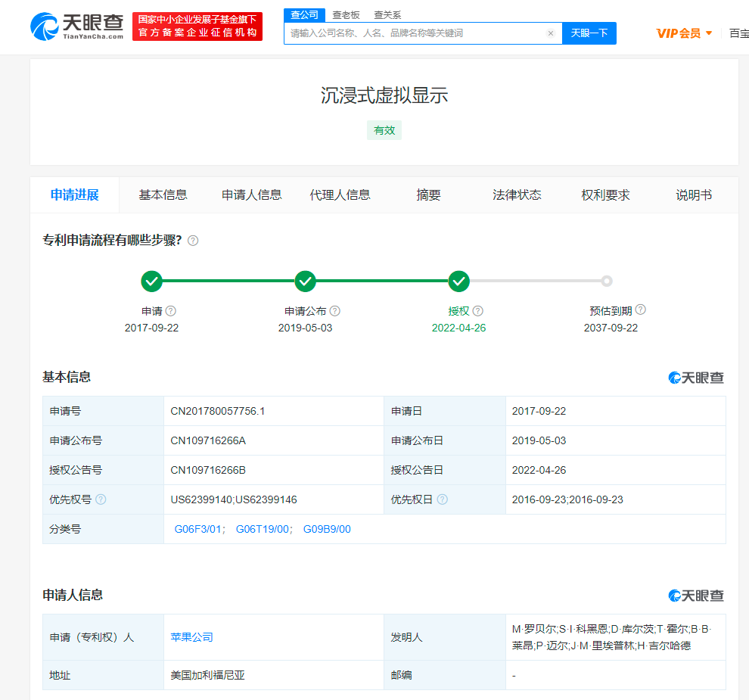749x700 pixels.
Task: Click the 美国加利福尼亚 address cell
Action: pos(274,675)
